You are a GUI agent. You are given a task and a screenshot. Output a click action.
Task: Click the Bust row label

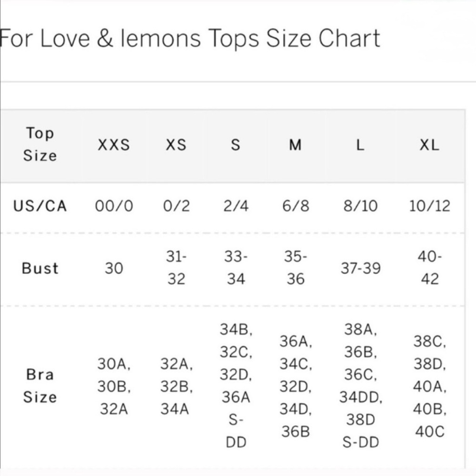point(40,268)
